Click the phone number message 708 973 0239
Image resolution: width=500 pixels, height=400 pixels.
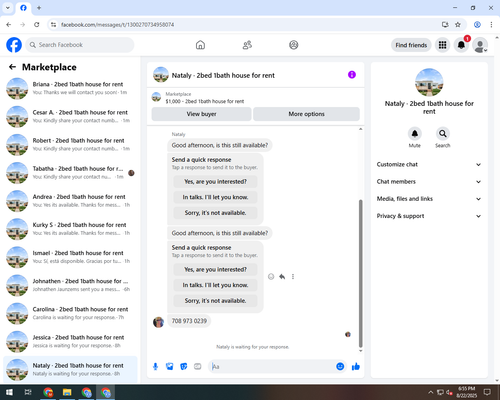[x=189, y=321]
